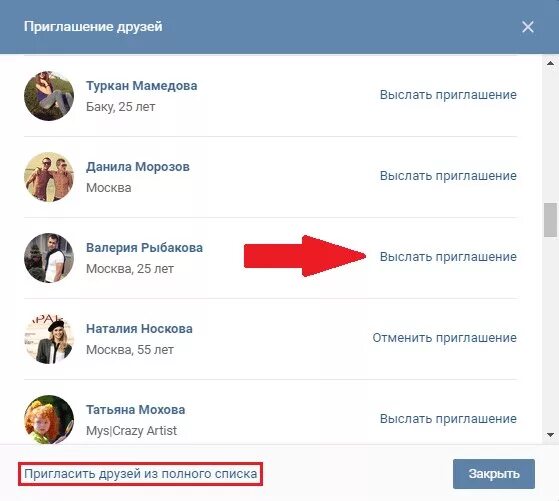Open name link Валерия Рыбакова
559x501 pixels.
(x=144, y=247)
